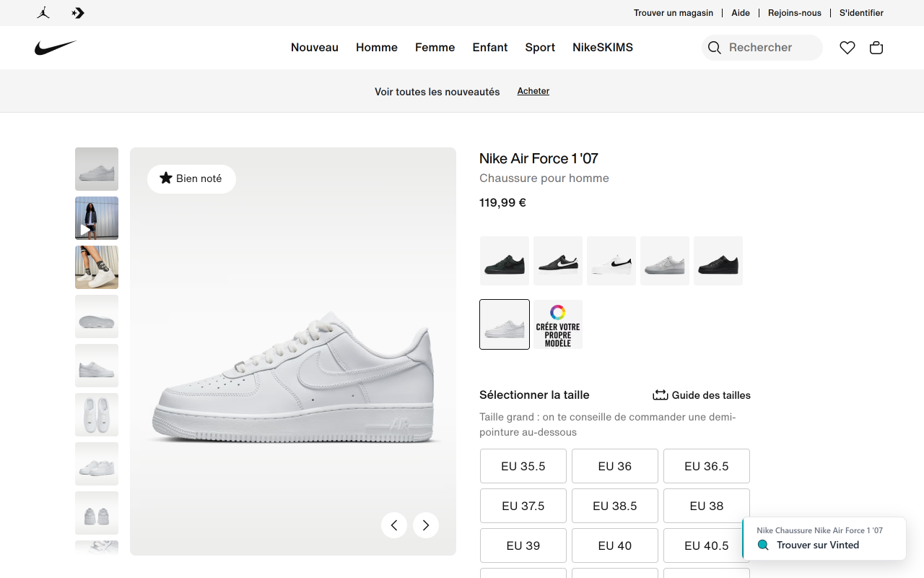
Task: Go to Nike homepage via swoosh logo
Action: [x=56, y=48]
